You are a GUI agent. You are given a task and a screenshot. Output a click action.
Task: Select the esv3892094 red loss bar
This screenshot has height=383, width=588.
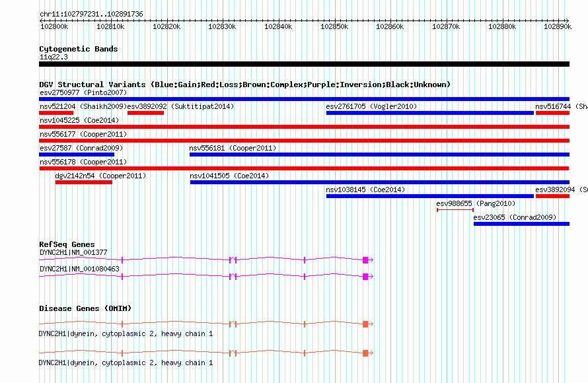click(553, 196)
